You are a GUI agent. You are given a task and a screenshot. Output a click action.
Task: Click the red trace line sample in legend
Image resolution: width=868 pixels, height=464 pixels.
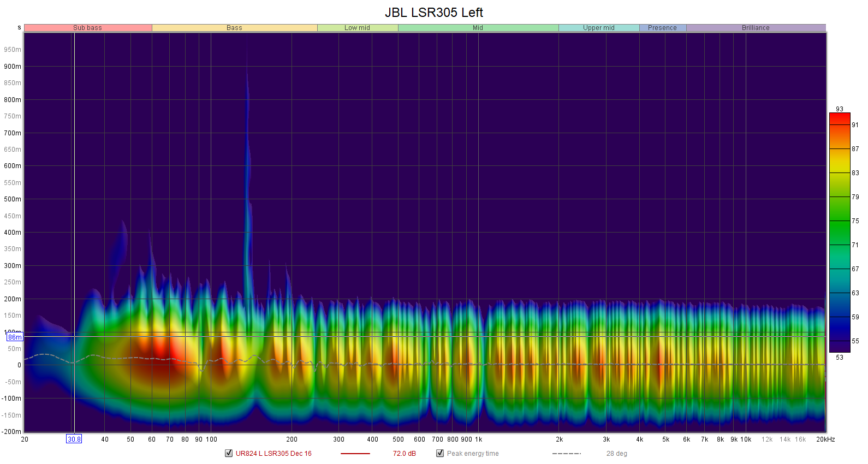(x=355, y=454)
